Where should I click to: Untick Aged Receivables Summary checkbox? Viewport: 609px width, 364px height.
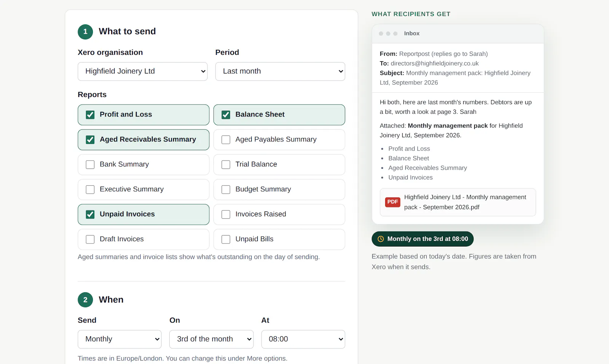[90, 140]
